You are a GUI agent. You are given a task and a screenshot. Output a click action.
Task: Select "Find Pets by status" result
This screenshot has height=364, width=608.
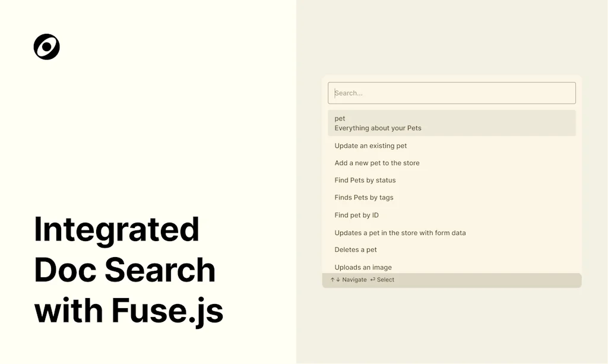pos(365,180)
